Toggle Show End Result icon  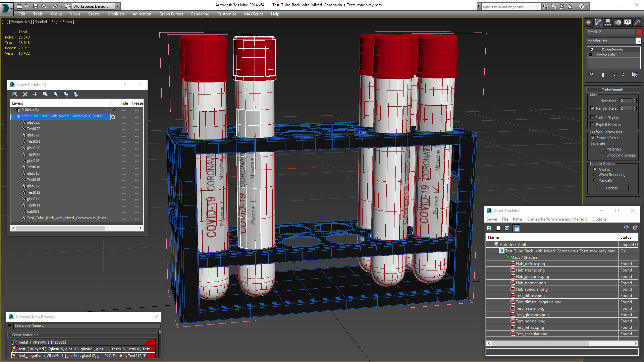pyautogui.click(x=603, y=75)
